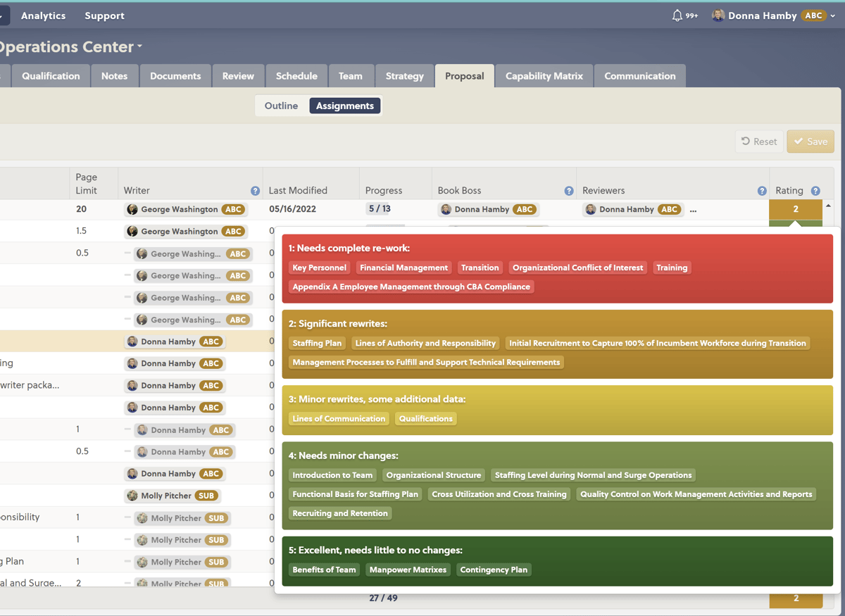Click the Book Boss column help icon
The width and height of the screenshot is (845, 616).
[x=568, y=191]
